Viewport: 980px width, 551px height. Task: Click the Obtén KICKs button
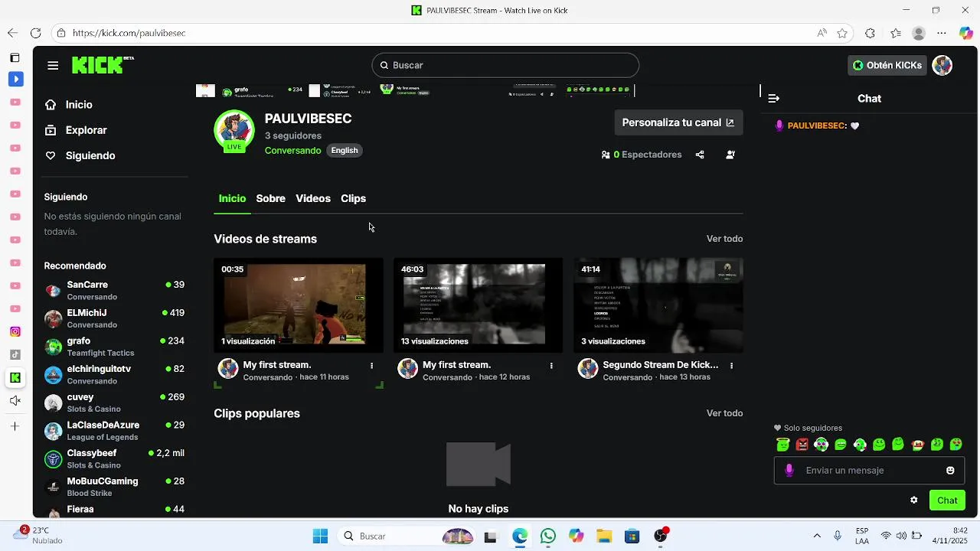(887, 65)
